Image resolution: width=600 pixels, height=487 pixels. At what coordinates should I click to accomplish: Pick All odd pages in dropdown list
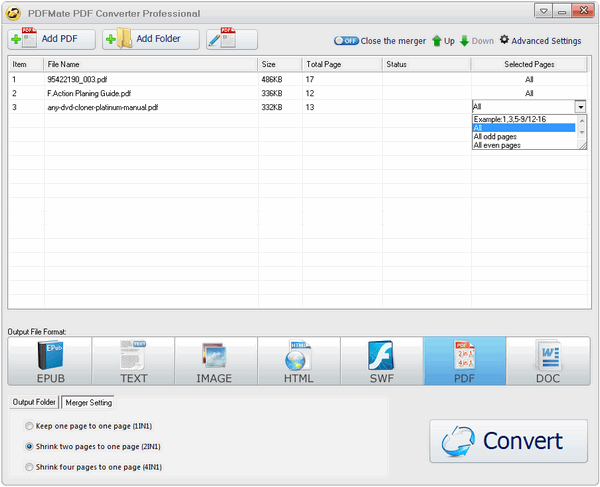click(524, 137)
